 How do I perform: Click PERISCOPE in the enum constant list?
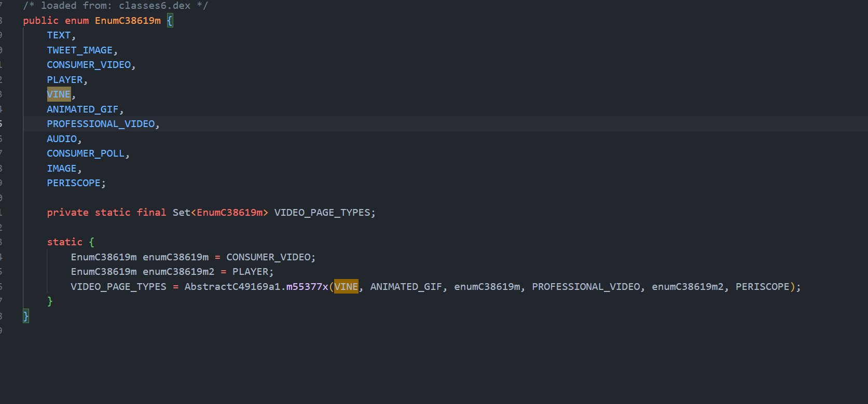click(x=74, y=183)
